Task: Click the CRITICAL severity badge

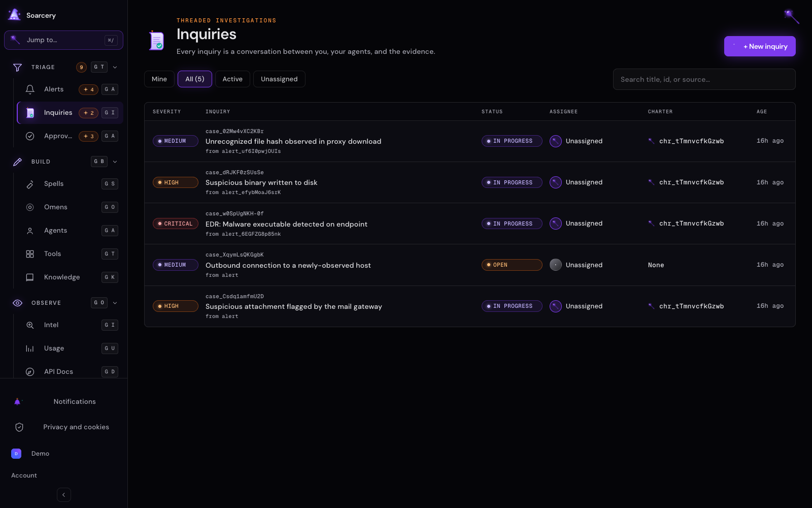Action: coord(175,224)
